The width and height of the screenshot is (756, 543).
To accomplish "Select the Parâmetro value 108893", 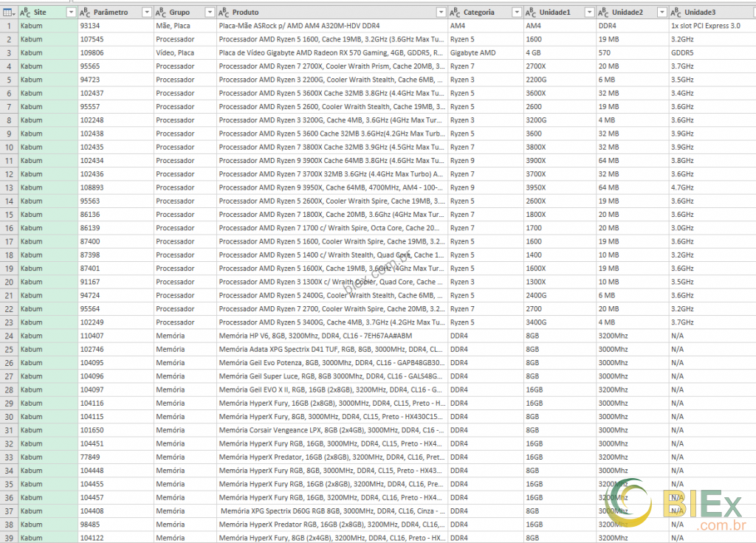I will pyautogui.click(x=116, y=187).
